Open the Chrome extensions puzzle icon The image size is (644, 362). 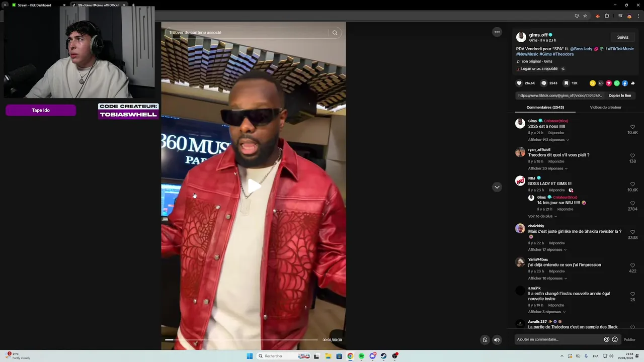pyautogui.click(x=607, y=16)
